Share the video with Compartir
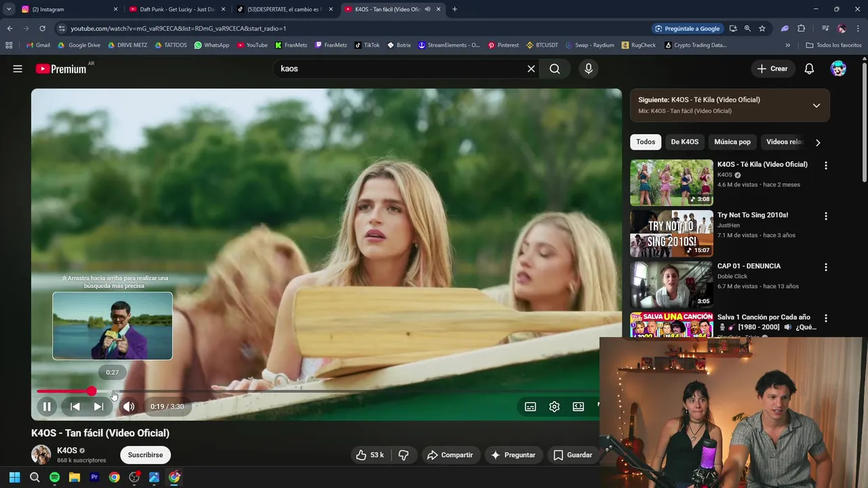The width and height of the screenshot is (868, 488). 450,455
